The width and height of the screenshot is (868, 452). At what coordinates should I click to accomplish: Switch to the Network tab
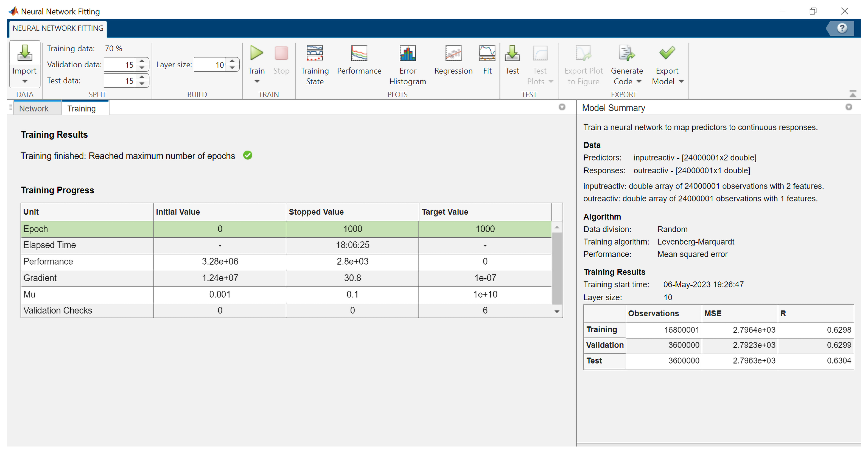tap(34, 109)
